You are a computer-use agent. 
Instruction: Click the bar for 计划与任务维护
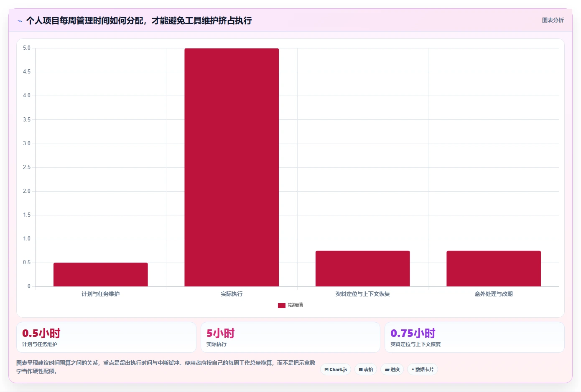click(101, 275)
